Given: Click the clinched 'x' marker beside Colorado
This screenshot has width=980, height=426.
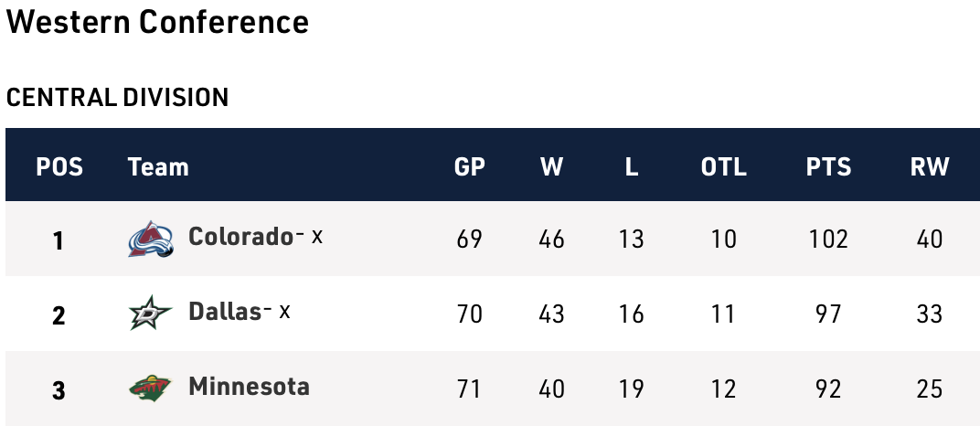Looking at the screenshot, I should point(316,236).
